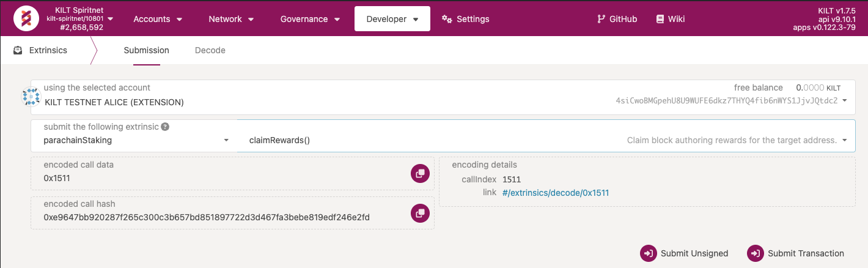Click the Submit Unsigned button
This screenshot has width=868, height=268.
(x=684, y=253)
